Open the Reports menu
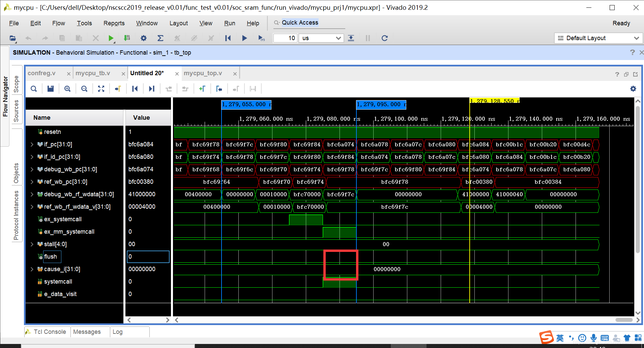This screenshot has width=644, height=348. tap(114, 23)
